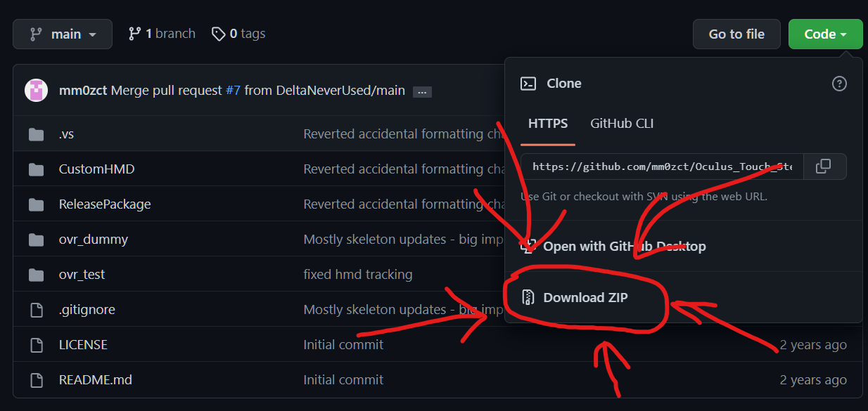The image size is (868, 411).
Task: Copy the clone URL with clipboard icon
Action: pos(824,167)
